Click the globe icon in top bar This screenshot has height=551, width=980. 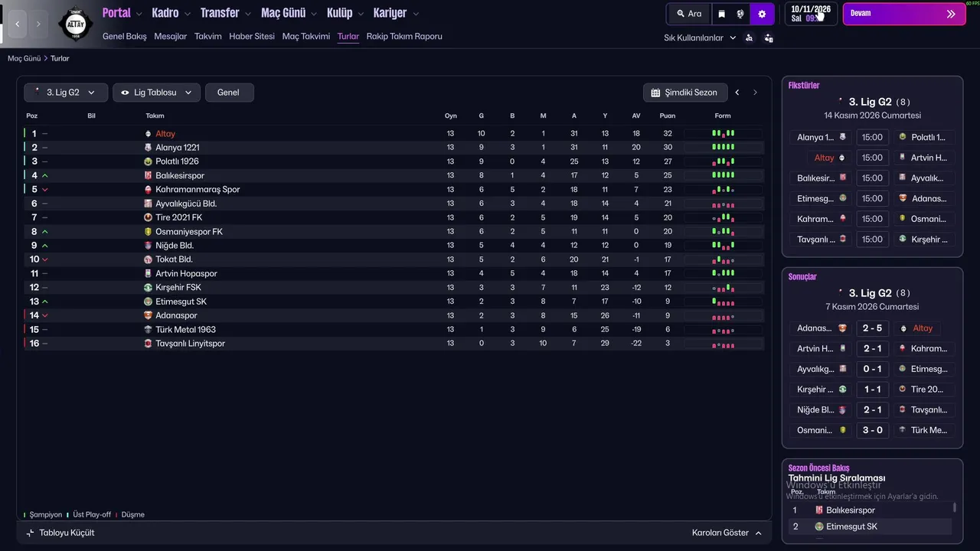(740, 14)
